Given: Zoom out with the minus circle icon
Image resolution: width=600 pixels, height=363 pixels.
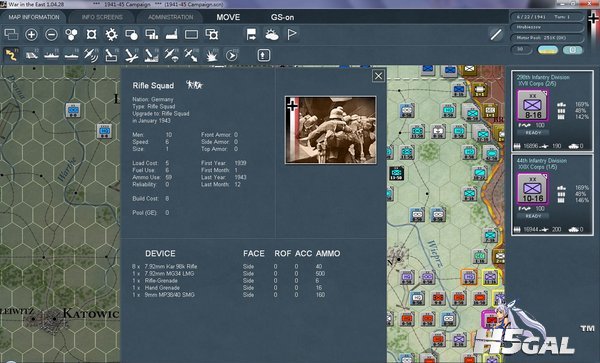Looking at the screenshot, I should click(51, 35).
